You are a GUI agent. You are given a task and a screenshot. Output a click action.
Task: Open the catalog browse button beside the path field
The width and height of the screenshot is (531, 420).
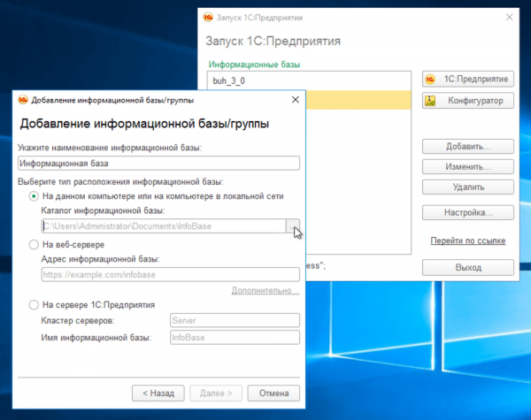292,226
